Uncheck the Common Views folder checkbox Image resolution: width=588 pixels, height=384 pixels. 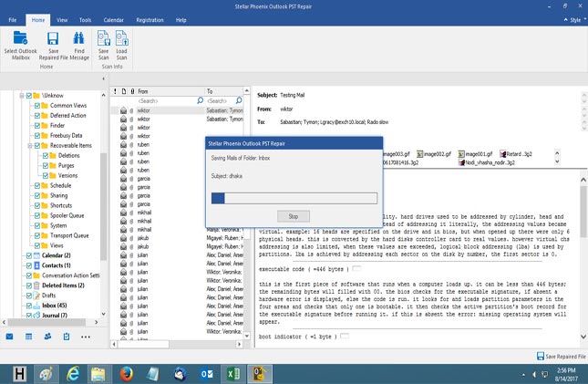pos(37,106)
